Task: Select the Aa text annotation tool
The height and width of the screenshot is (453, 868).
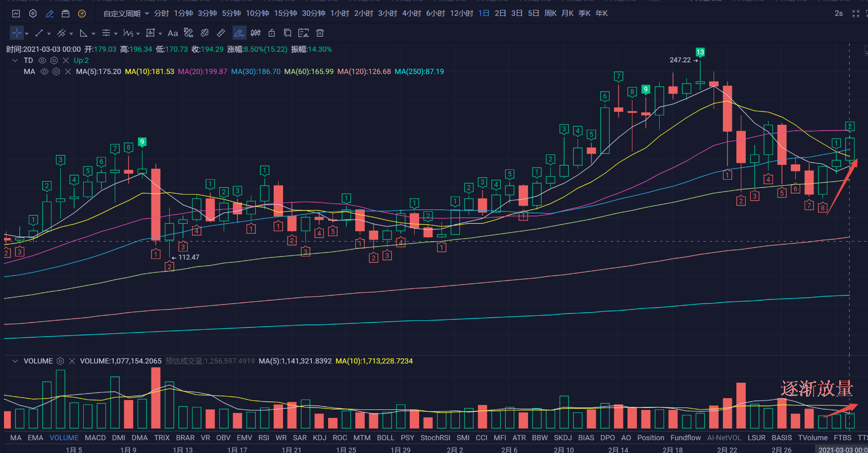Action: click(173, 33)
